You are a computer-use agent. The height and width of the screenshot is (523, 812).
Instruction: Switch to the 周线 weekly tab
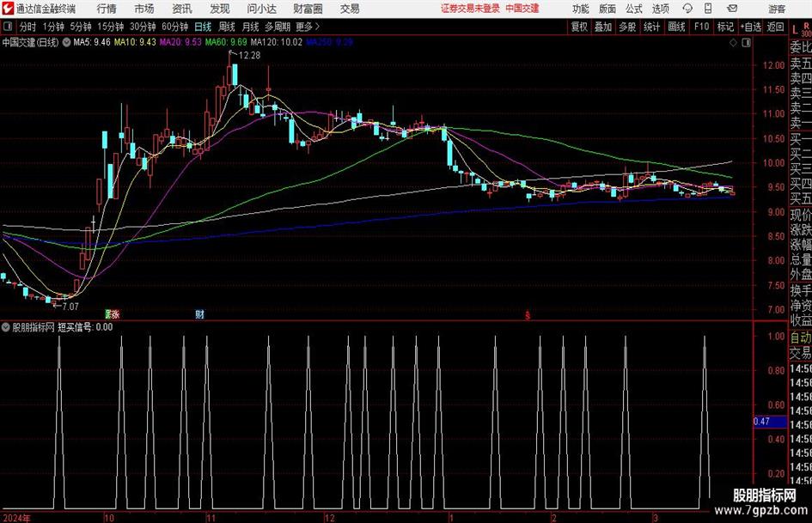(227, 27)
